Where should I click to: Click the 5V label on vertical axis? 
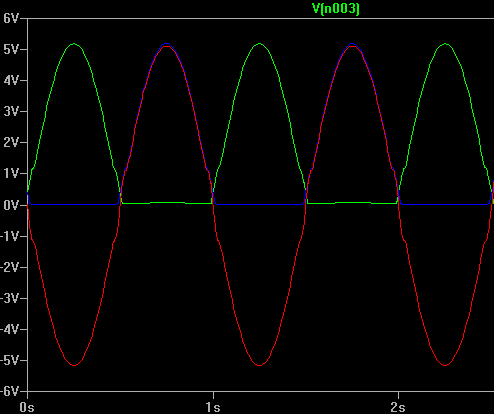coord(11,49)
